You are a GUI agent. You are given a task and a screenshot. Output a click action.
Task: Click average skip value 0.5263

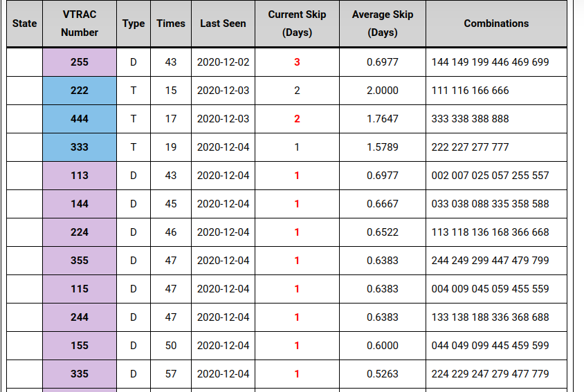[383, 373]
